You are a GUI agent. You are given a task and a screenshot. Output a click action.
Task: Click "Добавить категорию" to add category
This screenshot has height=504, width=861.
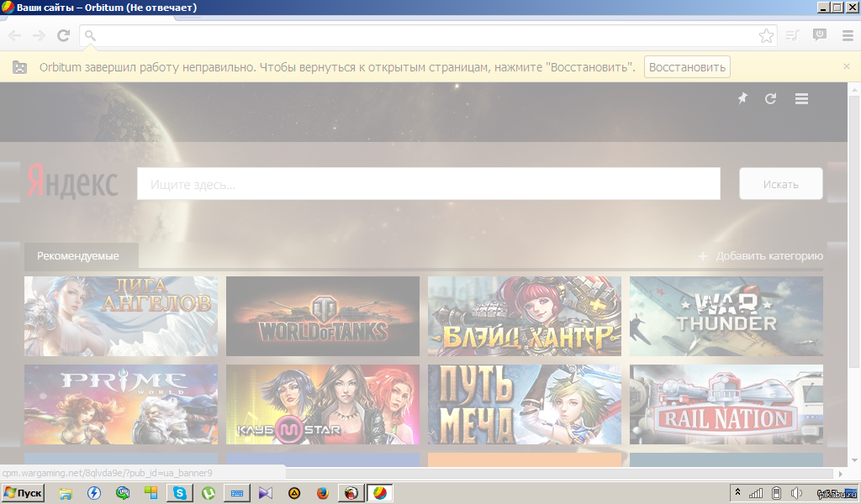(x=761, y=256)
